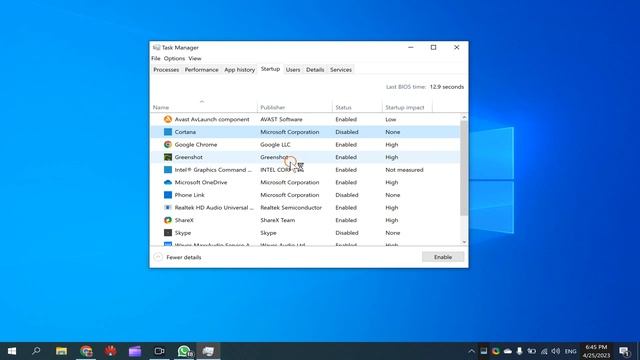The width and height of the screenshot is (640, 360).
Task: Click 'Realtek Semiconductor' publisher cell
Action: coord(291,208)
